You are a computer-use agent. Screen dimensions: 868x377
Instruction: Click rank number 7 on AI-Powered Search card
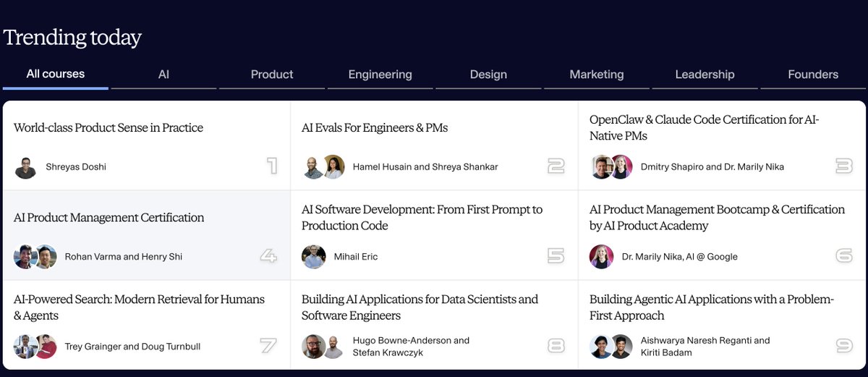point(268,346)
